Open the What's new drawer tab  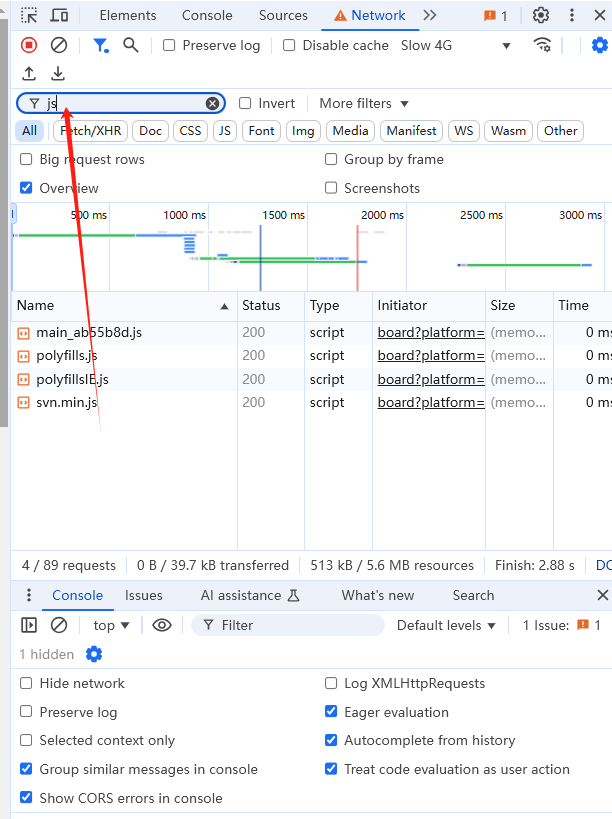click(x=378, y=595)
